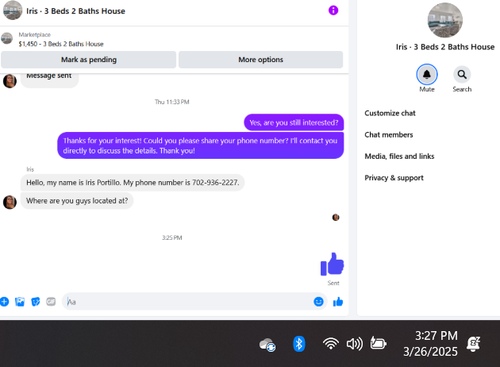Open conversation information purple icon
Screen dimensions: 500x367
333,10
